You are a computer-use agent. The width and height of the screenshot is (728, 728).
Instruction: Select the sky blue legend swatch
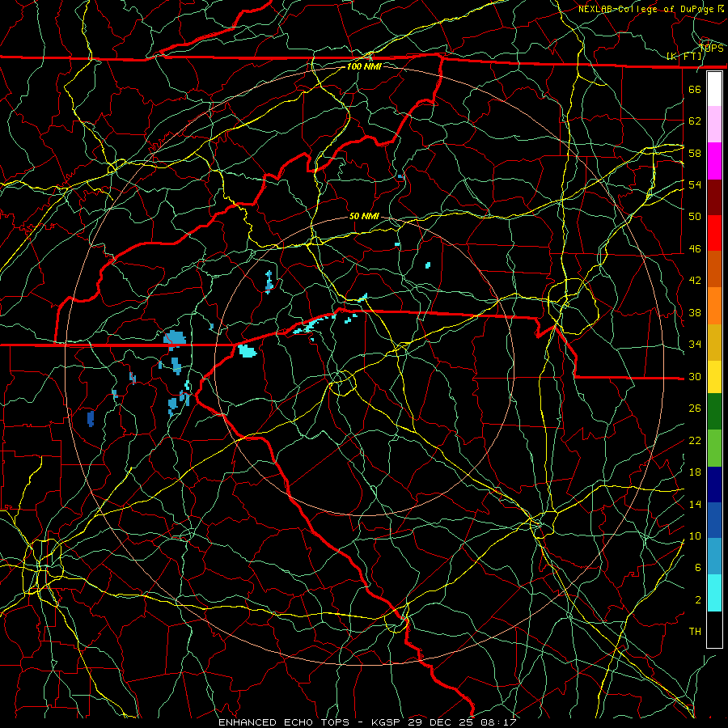coord(714,557)
